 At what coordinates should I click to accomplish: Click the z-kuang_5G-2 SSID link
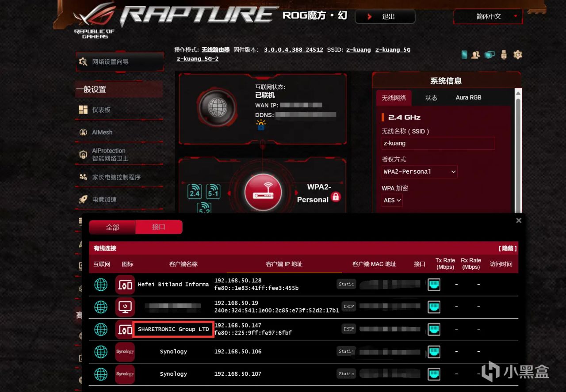[x=198, y=58]
